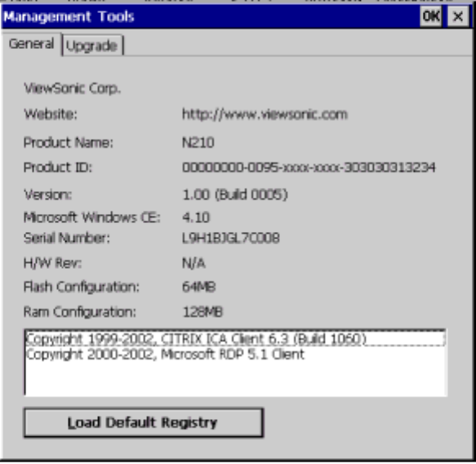The height and width of the screenshot is (464, 476).
Task: Click the ViewSonic website URL
Action: coord(265,114)
